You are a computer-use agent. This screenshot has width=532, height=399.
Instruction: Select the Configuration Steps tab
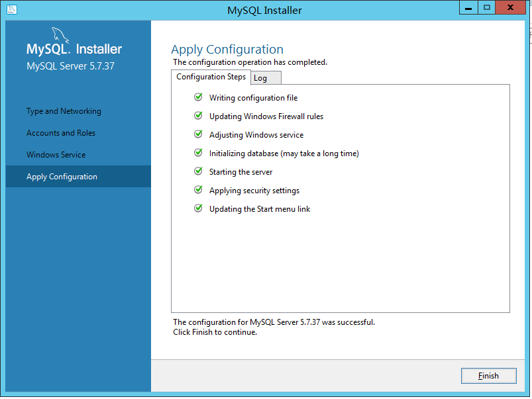tap(211, 77)
